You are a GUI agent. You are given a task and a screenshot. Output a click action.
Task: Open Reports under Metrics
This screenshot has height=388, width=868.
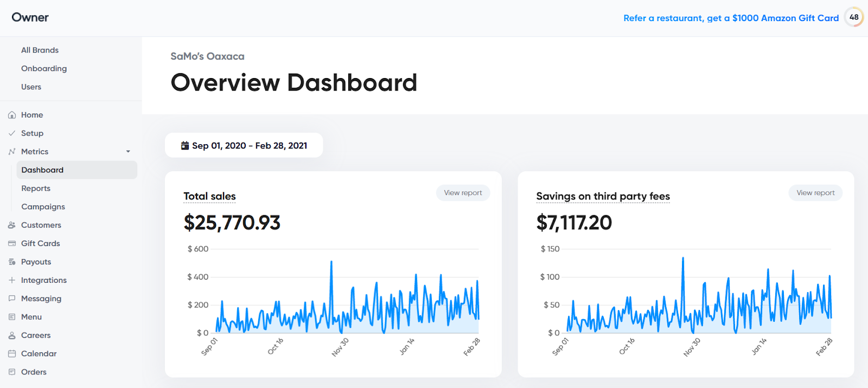point(36,188)
